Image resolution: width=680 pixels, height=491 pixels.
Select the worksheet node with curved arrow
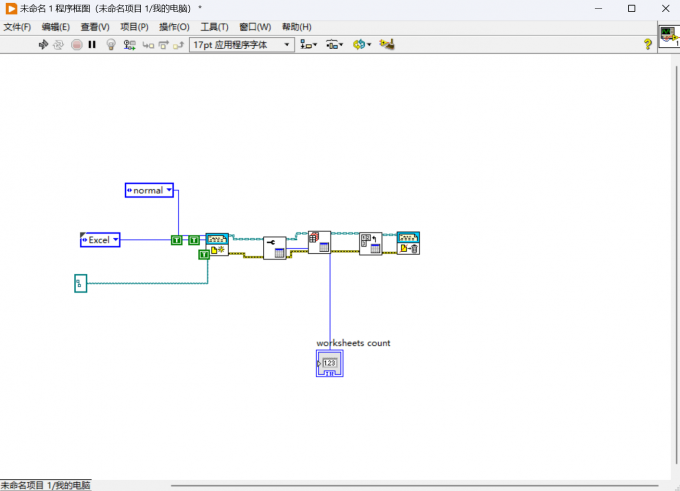[x=371, y=244]
